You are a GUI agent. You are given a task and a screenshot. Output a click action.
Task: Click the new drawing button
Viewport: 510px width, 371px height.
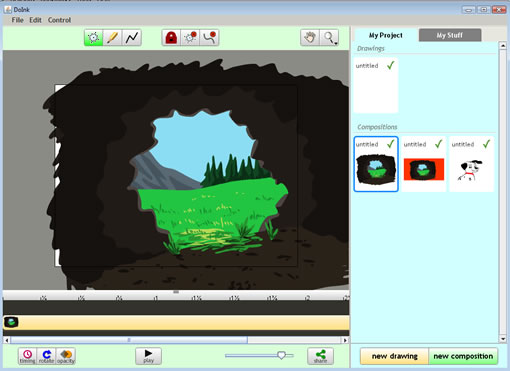[395, 356]
